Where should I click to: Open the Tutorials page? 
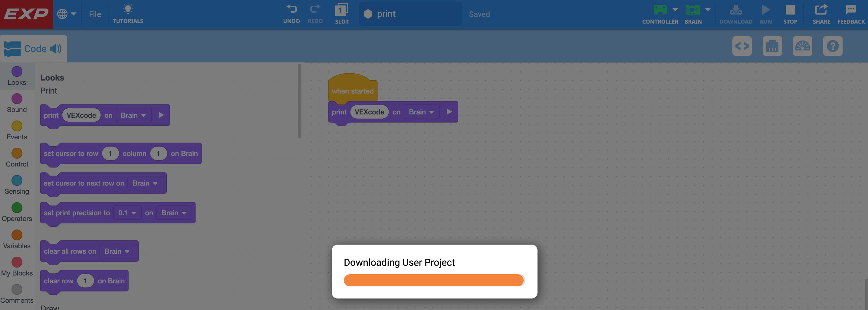click(x=128, y=14)
